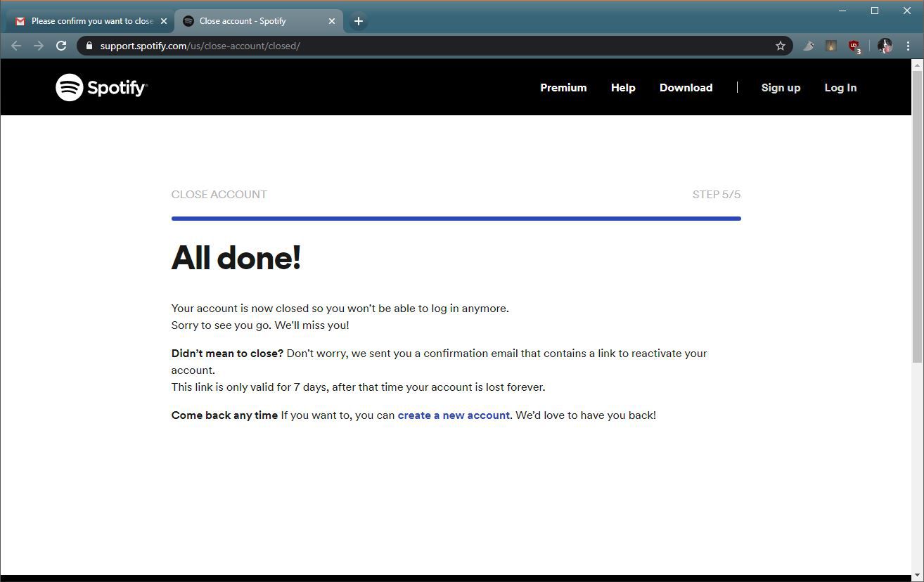Click the STEP 5/5 indicator text
This screenshot has height=582, width=924.
pos(717,195)
